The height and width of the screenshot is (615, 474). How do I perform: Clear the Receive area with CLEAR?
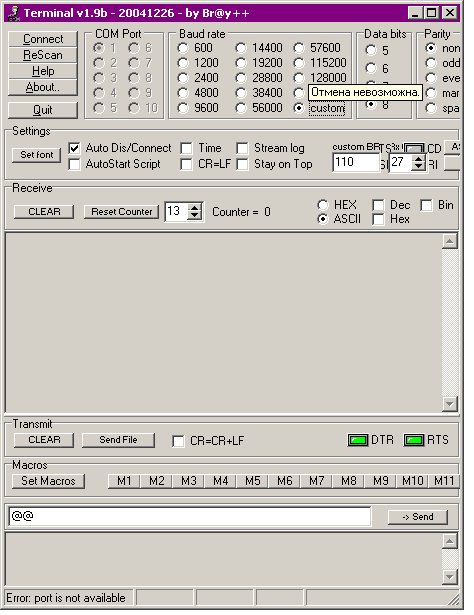point(44,211)
